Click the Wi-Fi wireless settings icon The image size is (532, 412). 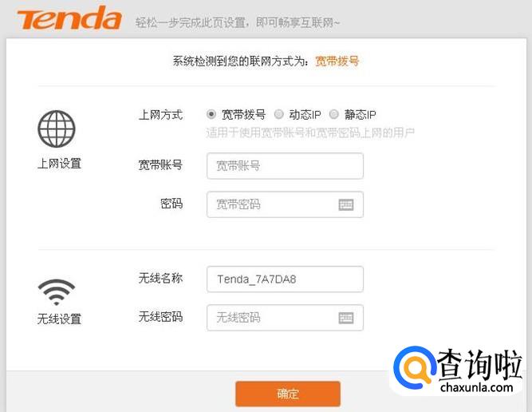(57, 292)
